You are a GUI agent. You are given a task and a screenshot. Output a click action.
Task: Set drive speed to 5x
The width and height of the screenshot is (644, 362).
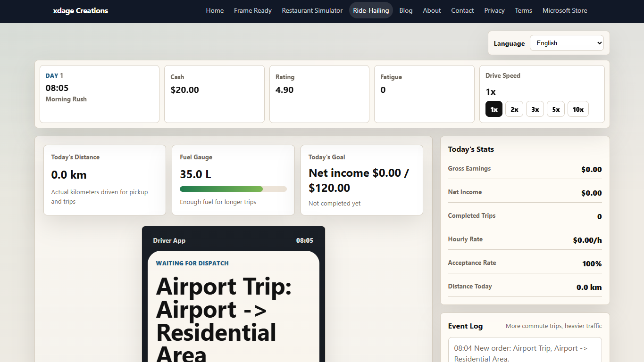point(556,109)
